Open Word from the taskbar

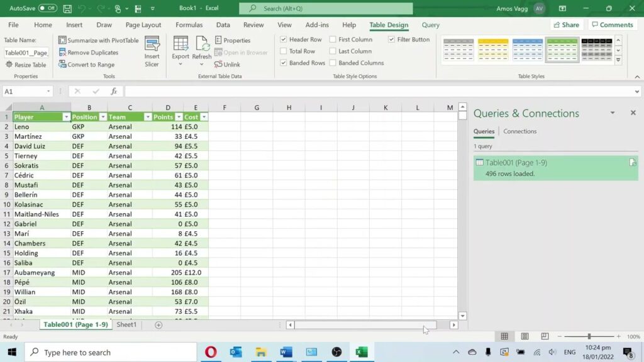[286, 352]
